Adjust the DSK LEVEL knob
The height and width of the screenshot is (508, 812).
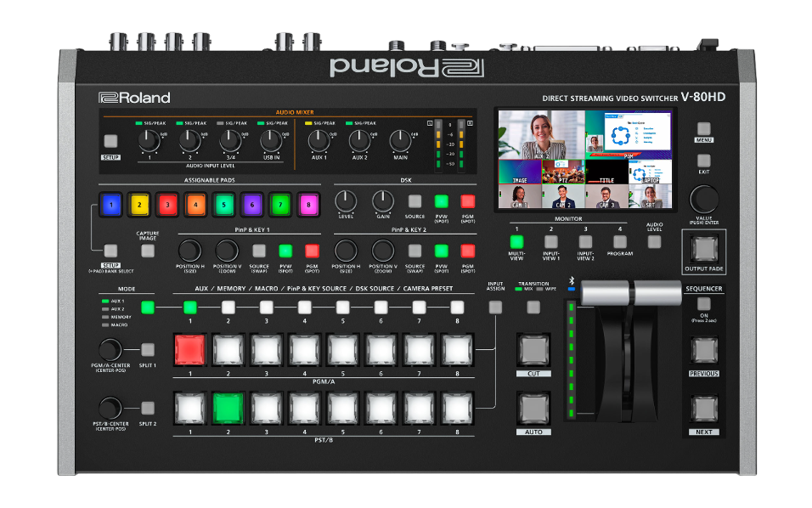[x=346, y=201]
